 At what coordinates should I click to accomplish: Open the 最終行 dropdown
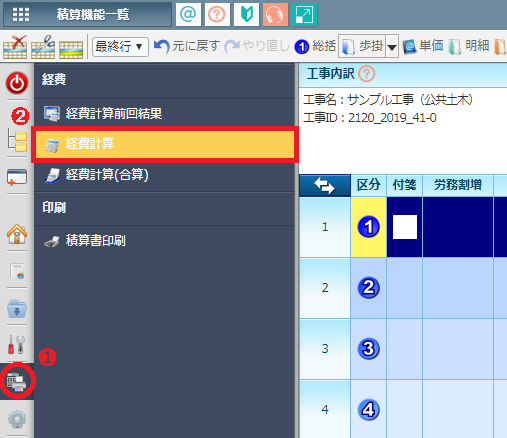(x=120, y=47)
